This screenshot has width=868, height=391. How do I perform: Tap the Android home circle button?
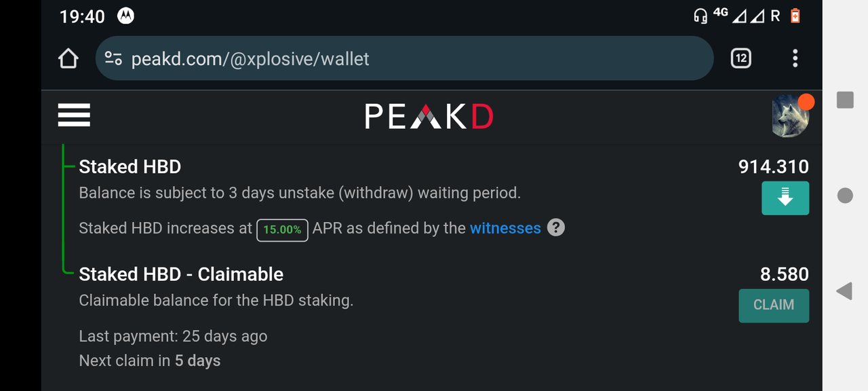[x=845, y=195]
